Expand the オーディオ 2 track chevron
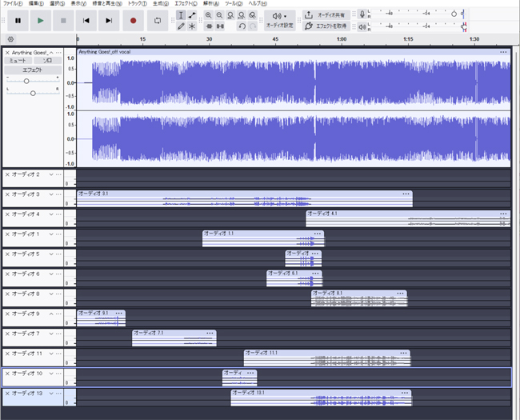The height and width of the screenshot is (420, 520). (x=51, y=174)
